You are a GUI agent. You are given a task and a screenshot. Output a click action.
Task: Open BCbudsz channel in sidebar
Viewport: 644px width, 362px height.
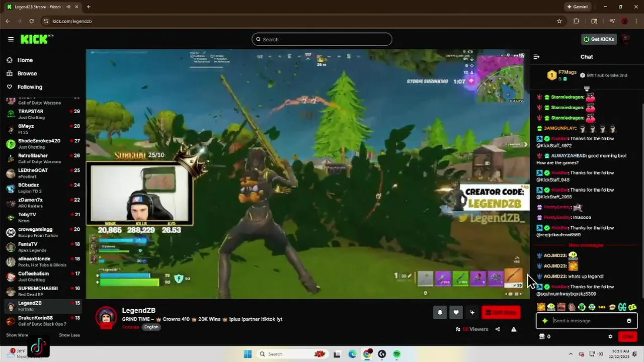43,188
